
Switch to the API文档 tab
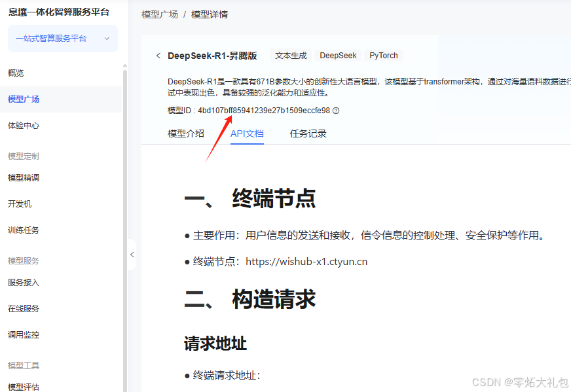pyautogui.click(x=247, y=134)
